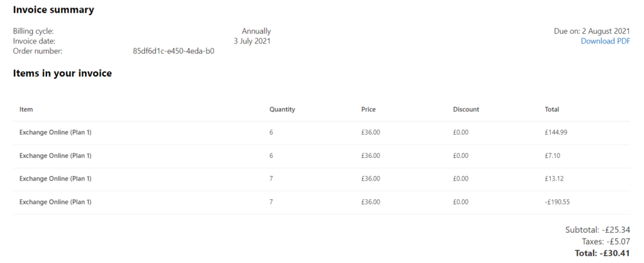Click the Subtotal -£25.34 line
The width and height of the screenshot is (644, 263).
pos(597,230)
